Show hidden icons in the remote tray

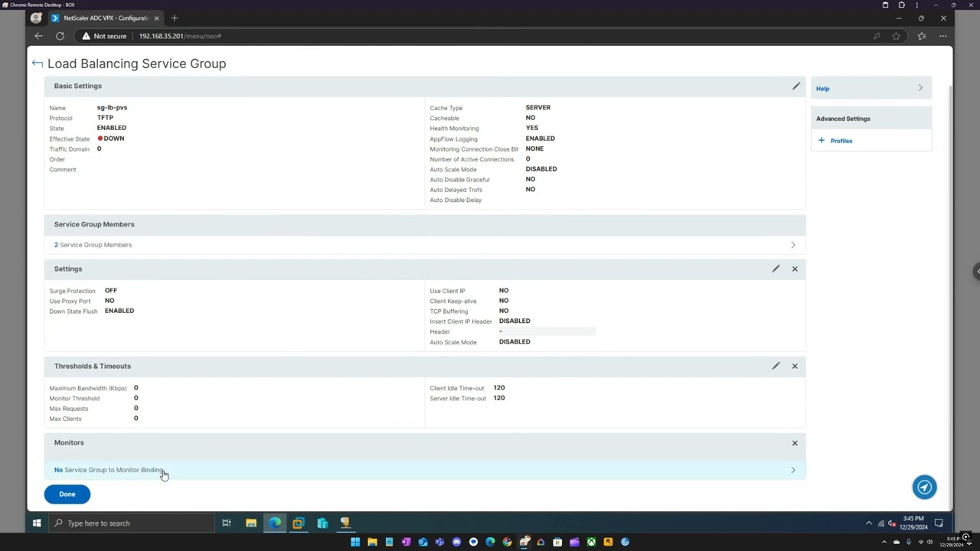(868, 523)
